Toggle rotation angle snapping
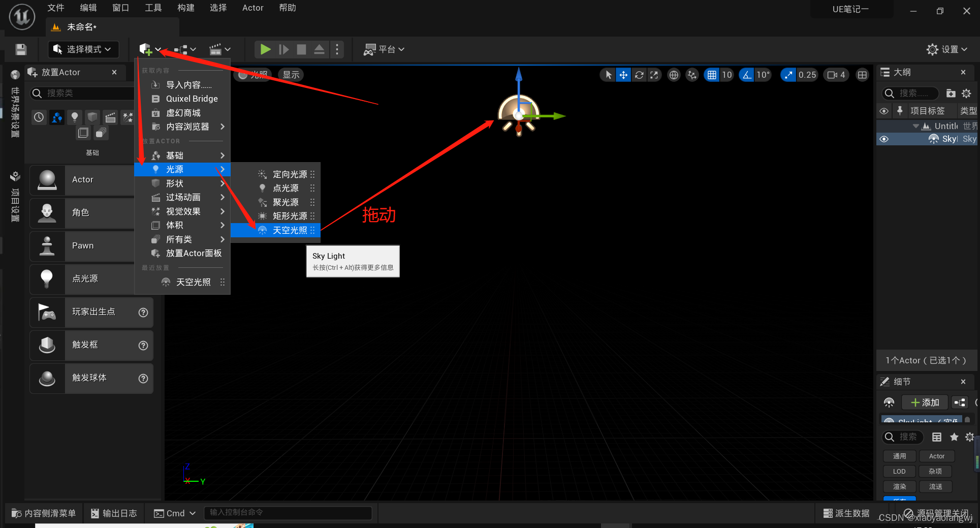The width and height of the screenshot is (980, 528). click(x=746, y=75)
